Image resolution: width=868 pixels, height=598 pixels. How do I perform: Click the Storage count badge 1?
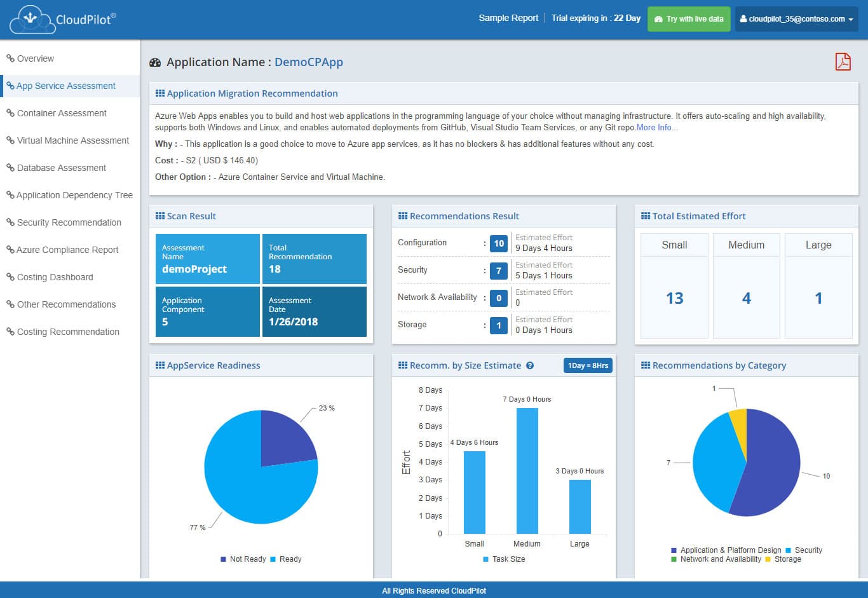[499, 325]
